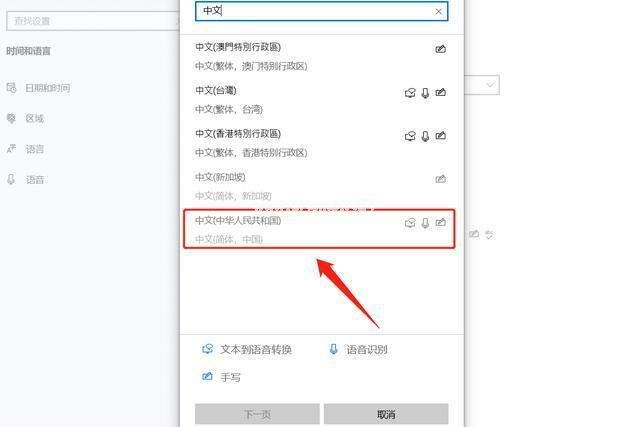Click speech recognition icon for 中文(香港特別行政區)
This screenshot has width=640, height=427.
tap(425, 136)
